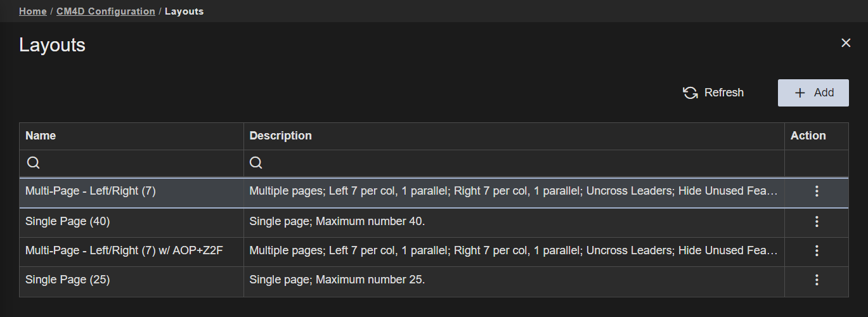Close the Layouts panel

click(x=846, y=43)
